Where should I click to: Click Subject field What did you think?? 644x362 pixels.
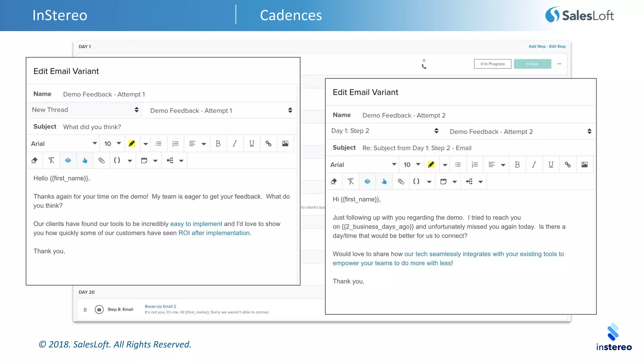(x=92, y=127)
